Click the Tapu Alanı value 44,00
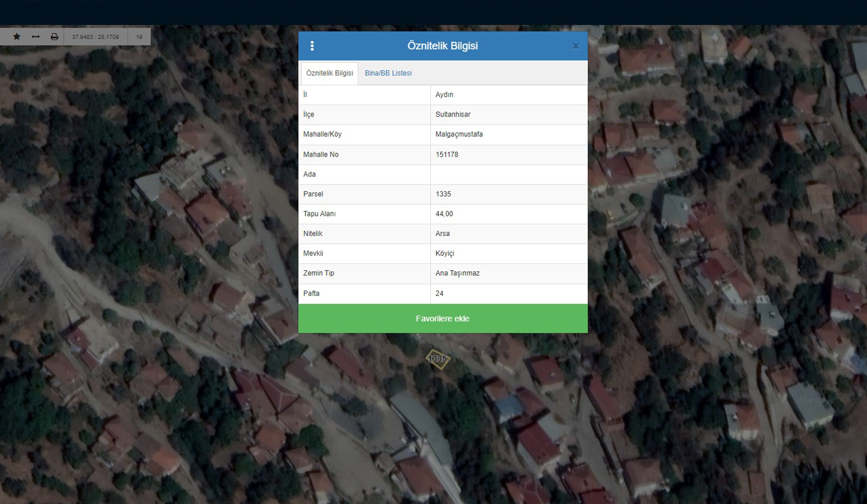This screenshot has height=504, width=867. pos(444,214)
